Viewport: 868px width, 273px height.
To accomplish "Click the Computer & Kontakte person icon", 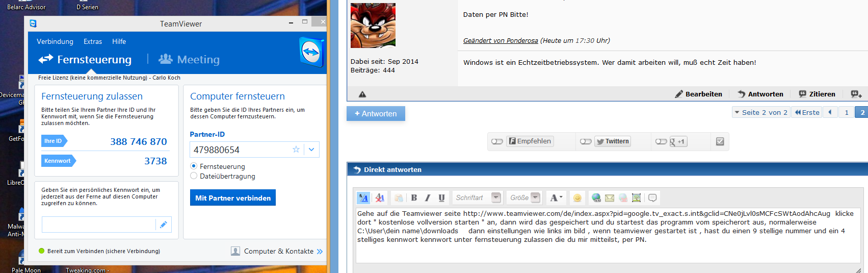I will pos(235,251).
